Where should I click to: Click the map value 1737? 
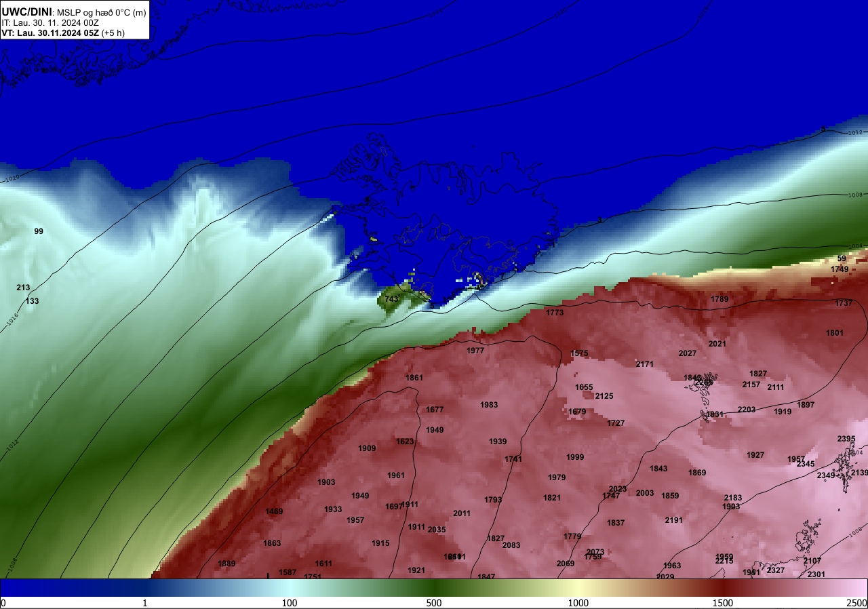coord(844,303)
